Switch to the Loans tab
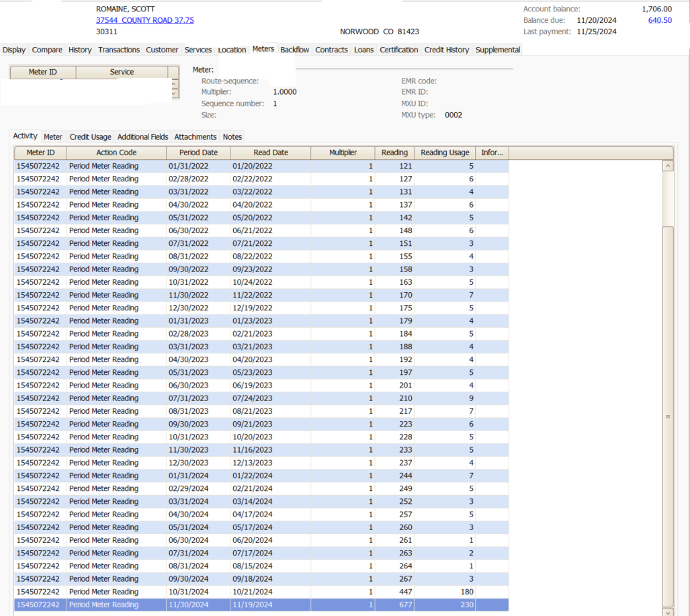Viewport: 690px width, 616px height. click(x=363, y=50)
